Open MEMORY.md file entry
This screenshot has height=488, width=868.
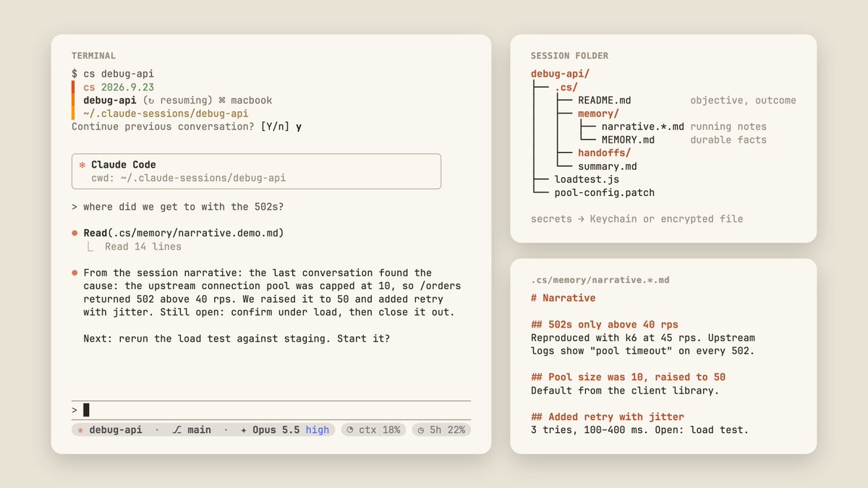(628, 140)
